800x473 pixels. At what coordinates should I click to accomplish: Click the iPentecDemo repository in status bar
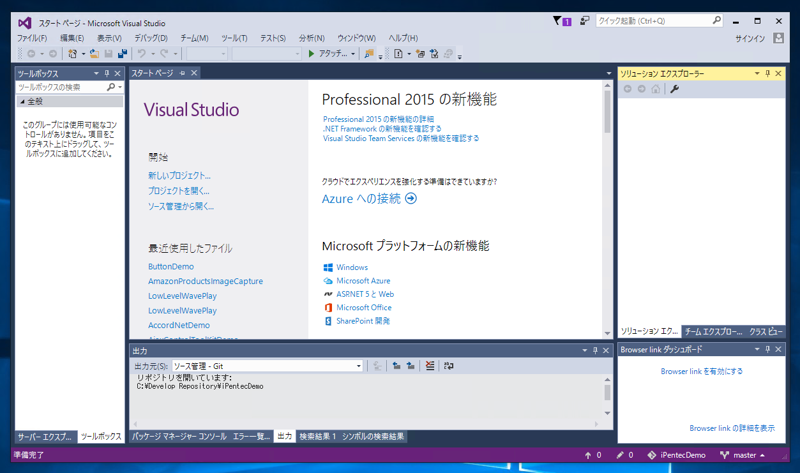pos(677,455)
